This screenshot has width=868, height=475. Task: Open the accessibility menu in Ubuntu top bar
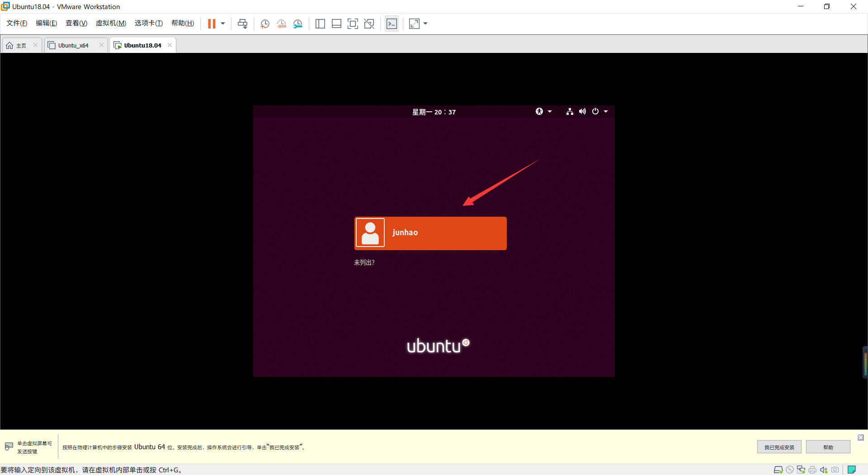coord(539,111)
